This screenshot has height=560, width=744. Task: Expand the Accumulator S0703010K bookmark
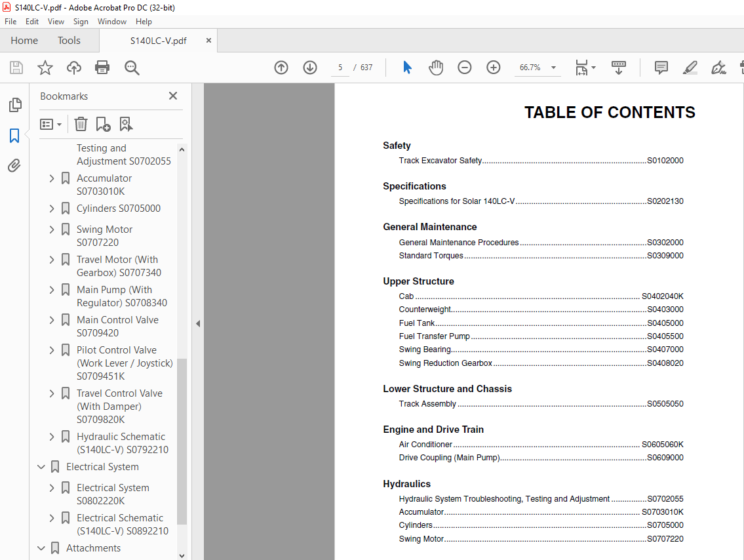pos(52,178)
